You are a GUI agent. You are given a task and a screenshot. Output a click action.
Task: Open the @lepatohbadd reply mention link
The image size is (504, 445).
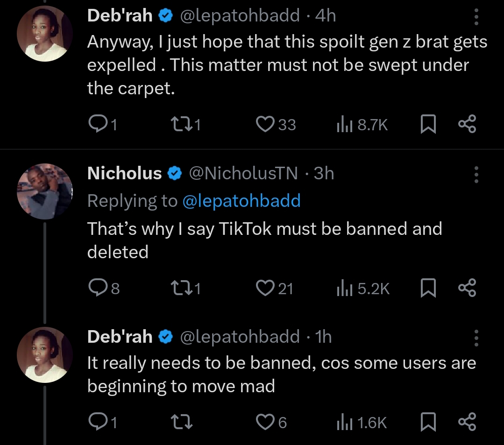coord(241,201)
